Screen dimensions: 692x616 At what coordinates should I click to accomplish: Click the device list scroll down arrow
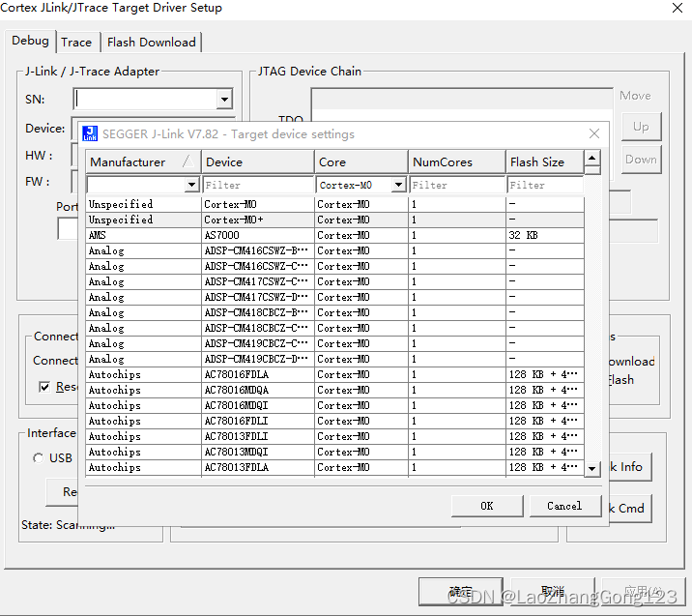[x=592, y=468]
